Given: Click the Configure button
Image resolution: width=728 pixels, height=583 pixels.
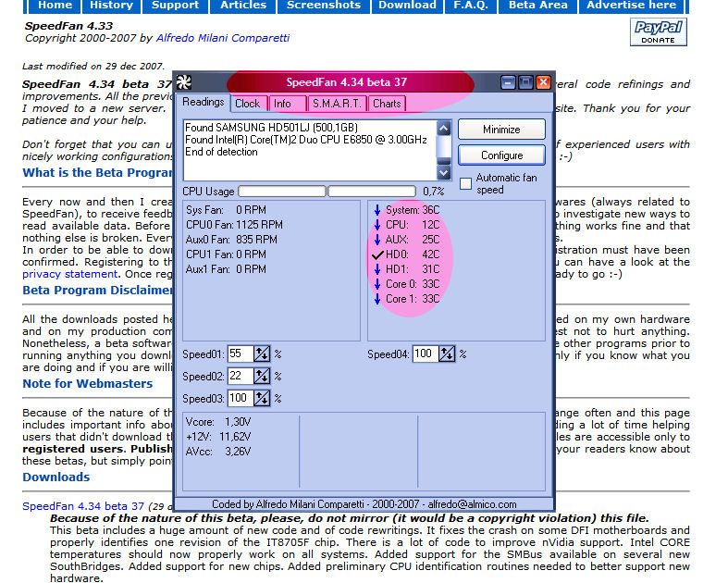Looking at the screenshot, I should click(x=501, y=155).
